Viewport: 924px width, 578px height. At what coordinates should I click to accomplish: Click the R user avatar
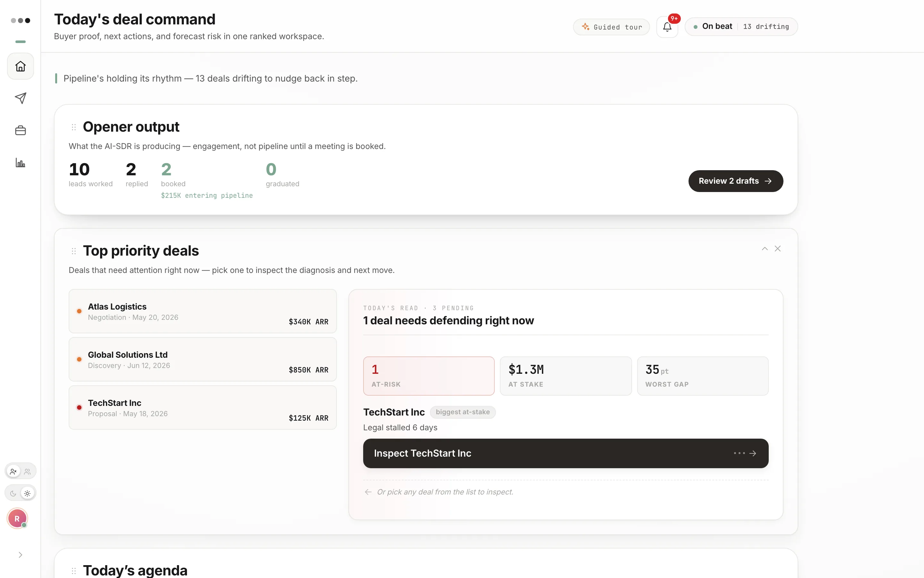pyautogui.click(x=17, y=518)
